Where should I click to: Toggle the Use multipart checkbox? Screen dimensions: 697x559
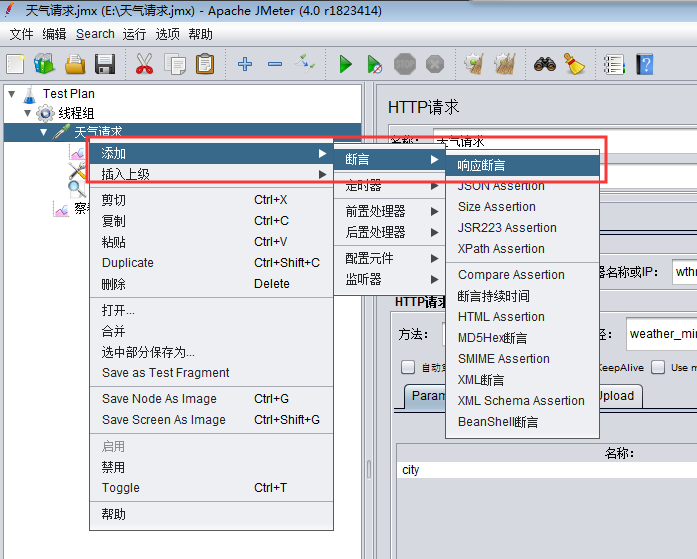[658, 367]
